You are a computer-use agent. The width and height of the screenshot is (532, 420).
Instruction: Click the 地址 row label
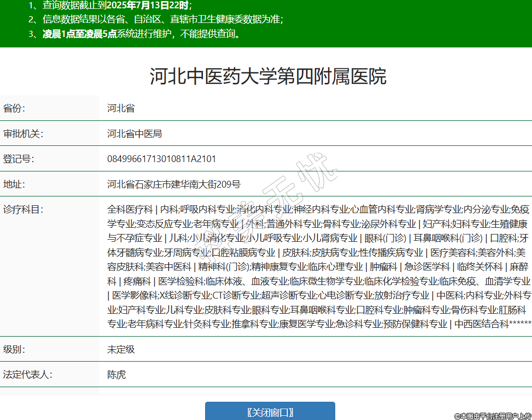click(15, 184)
